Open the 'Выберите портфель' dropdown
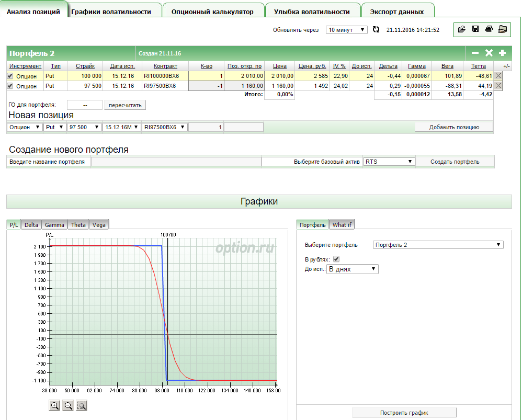522x420 pixels. pyautogui.click(x=438, y=245)
